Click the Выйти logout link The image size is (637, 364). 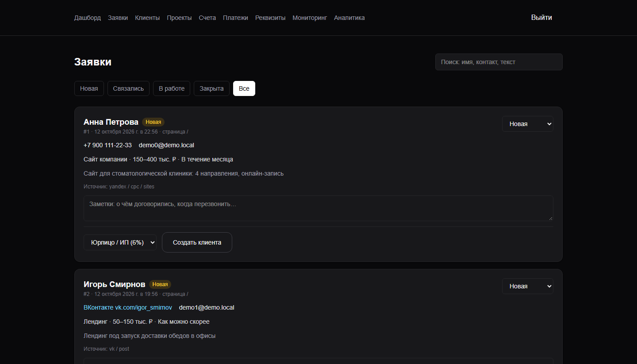[x=541, y=18]
